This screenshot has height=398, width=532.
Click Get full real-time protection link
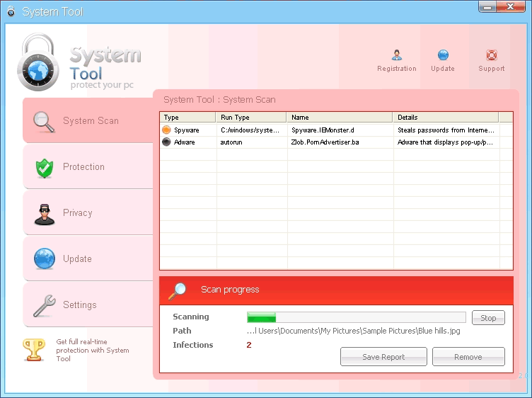click(x=93, y=350)
